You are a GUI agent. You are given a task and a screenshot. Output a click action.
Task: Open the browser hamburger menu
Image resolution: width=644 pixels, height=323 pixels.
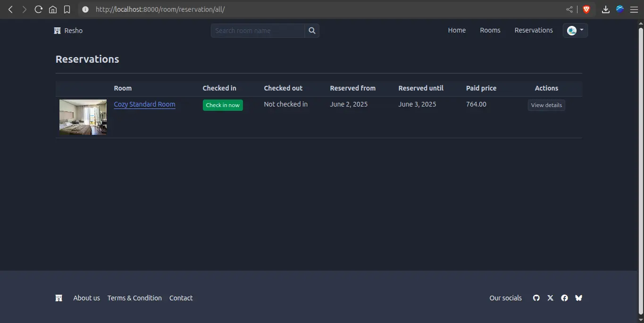click(634, 9)
